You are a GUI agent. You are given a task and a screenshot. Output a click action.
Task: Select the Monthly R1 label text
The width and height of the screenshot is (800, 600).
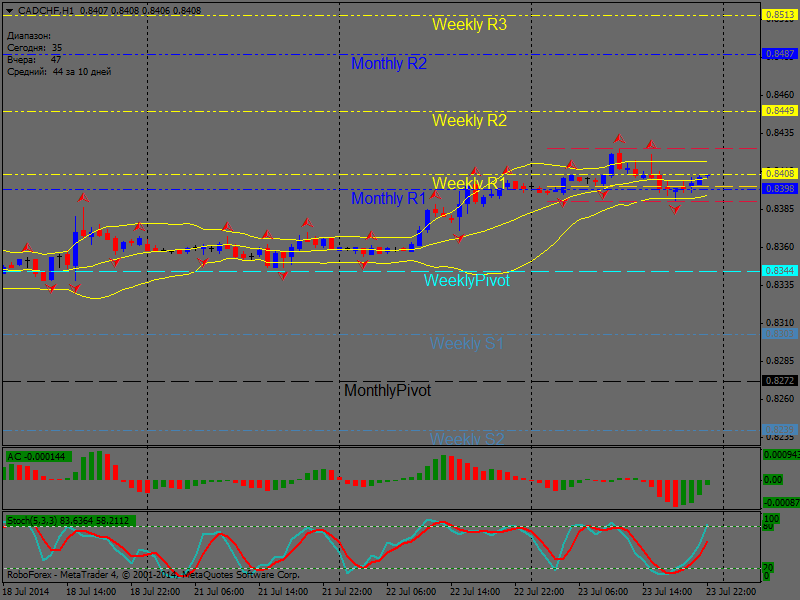tap(389, 198)
